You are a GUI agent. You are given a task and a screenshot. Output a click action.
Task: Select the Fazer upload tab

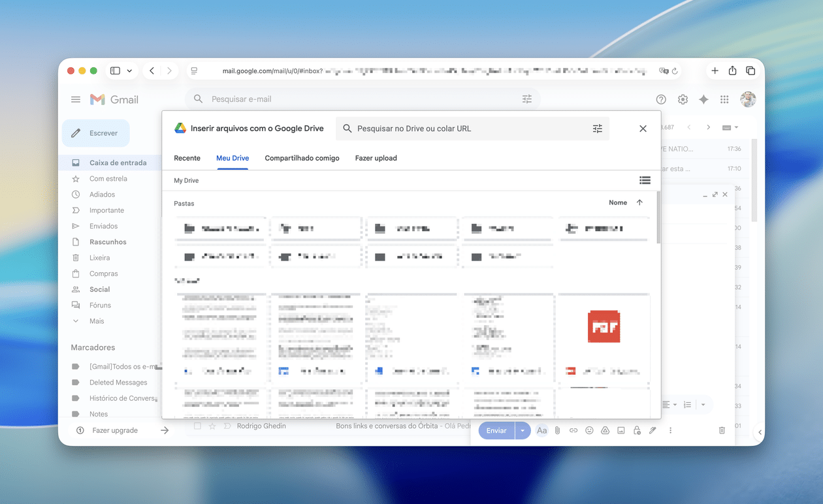pyautogui.click(x=376, y=158)
